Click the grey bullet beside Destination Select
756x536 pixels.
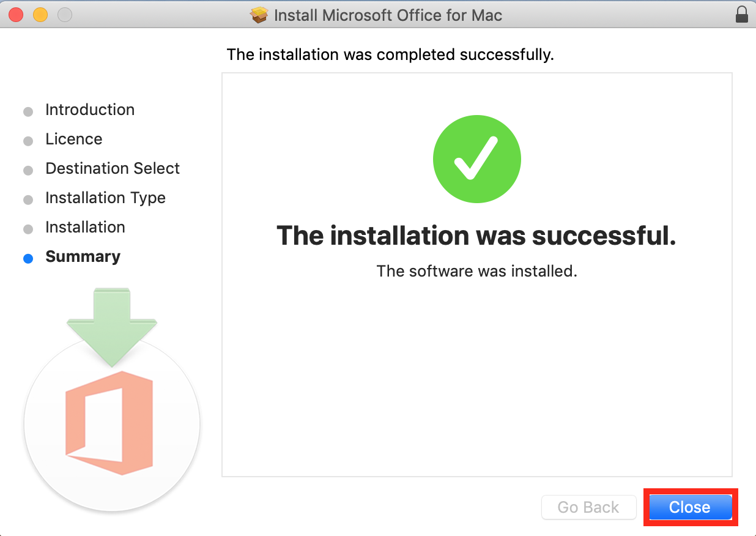click(28, 170)
